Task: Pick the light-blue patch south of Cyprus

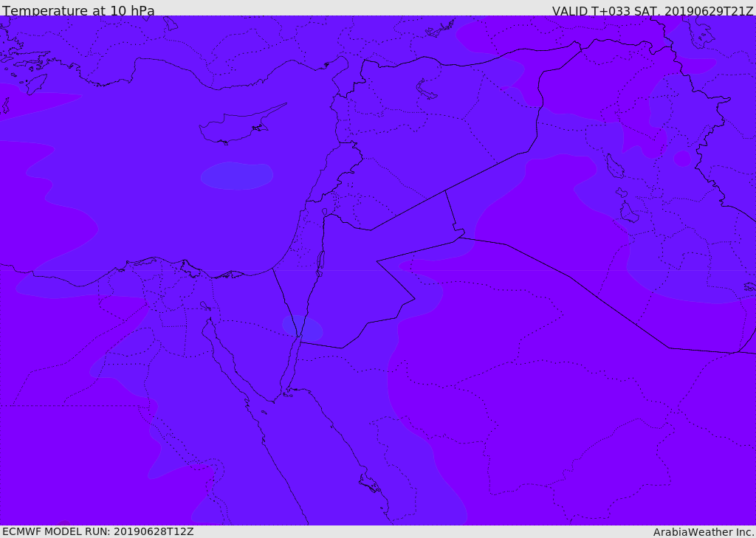Action: point(236,176)
